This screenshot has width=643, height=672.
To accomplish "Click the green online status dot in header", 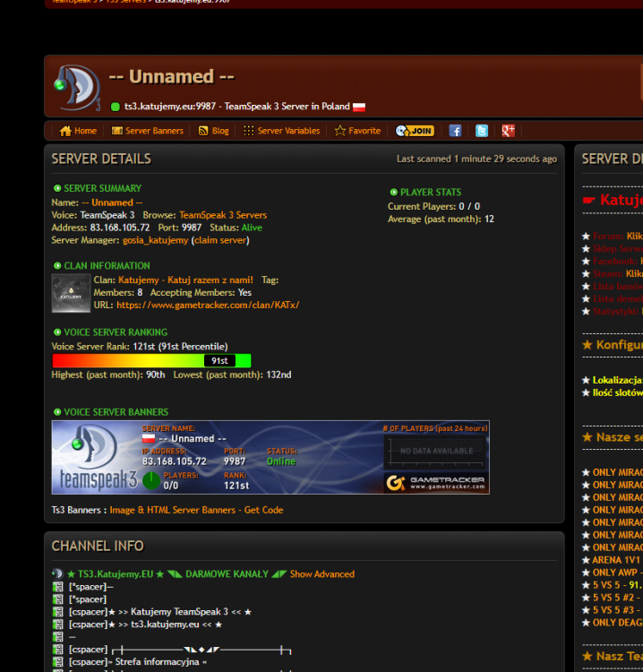I will (116, 107).
